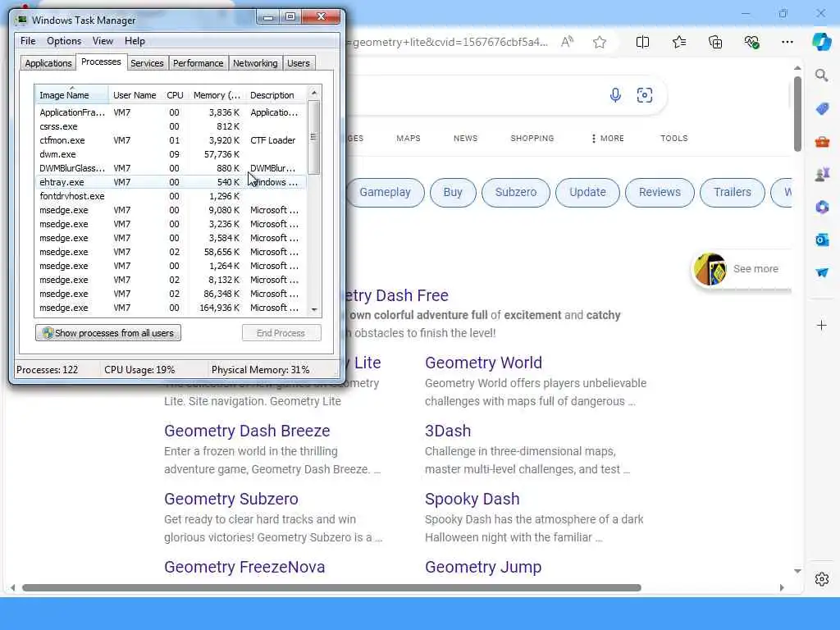Sort processes by CPU column
Screen dimensions: 840x630
tap(175, 95)
